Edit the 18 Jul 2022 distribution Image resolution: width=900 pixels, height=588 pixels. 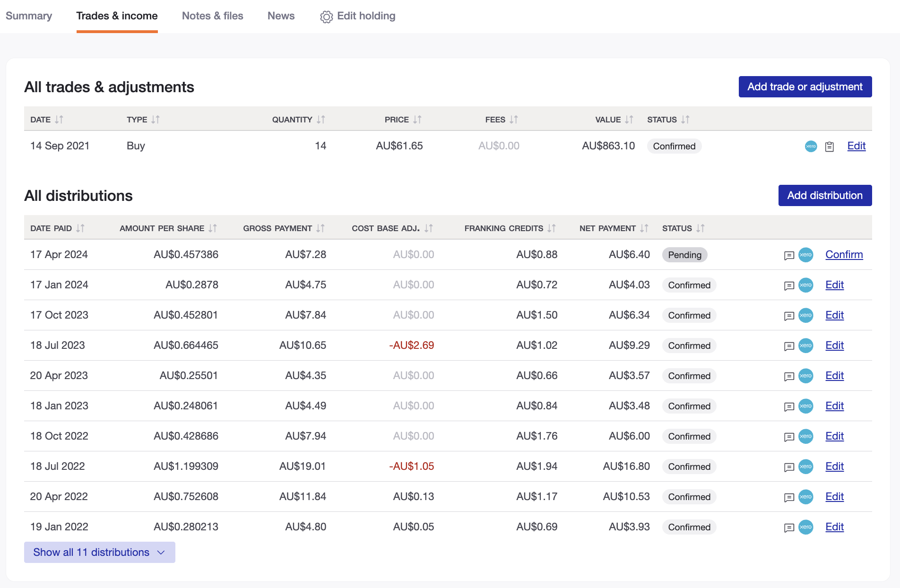pos(834,467)
